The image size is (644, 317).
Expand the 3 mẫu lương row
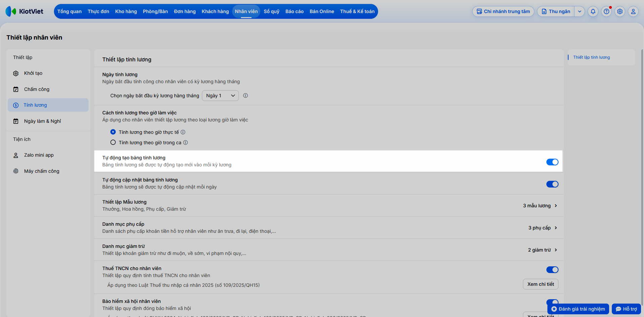tap(540, 206)
